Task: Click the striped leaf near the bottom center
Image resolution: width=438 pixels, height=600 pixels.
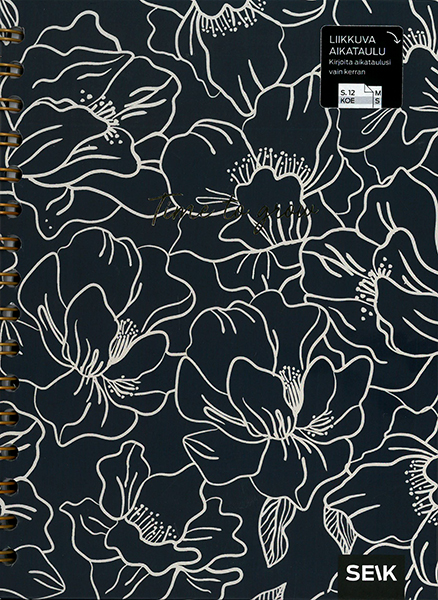Action: [275, 532]
